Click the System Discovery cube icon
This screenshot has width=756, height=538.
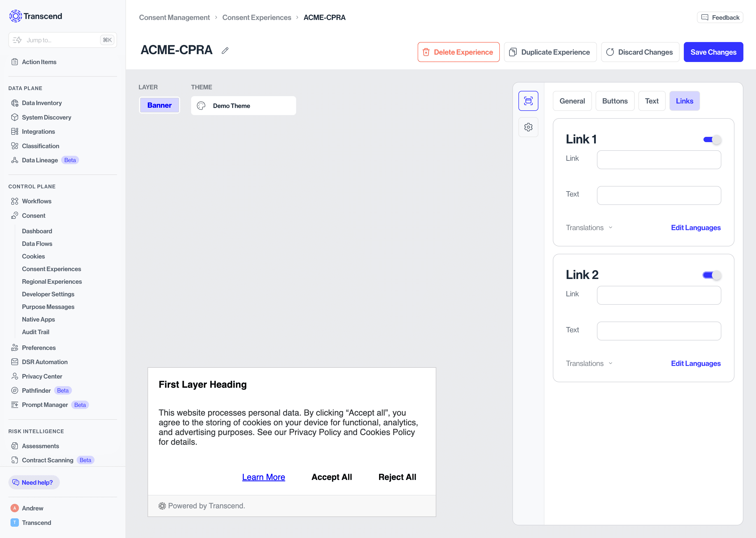point(14,117)
